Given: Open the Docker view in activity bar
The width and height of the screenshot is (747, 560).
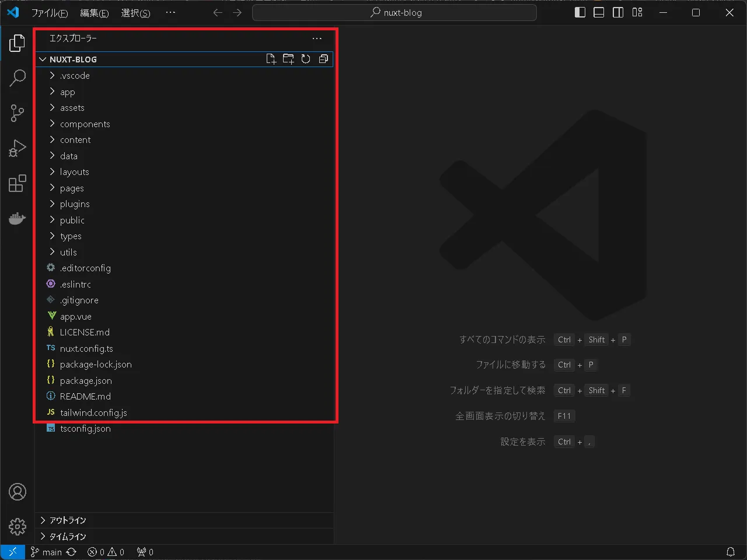Looking at the screenshot, I should click(18, 218).
